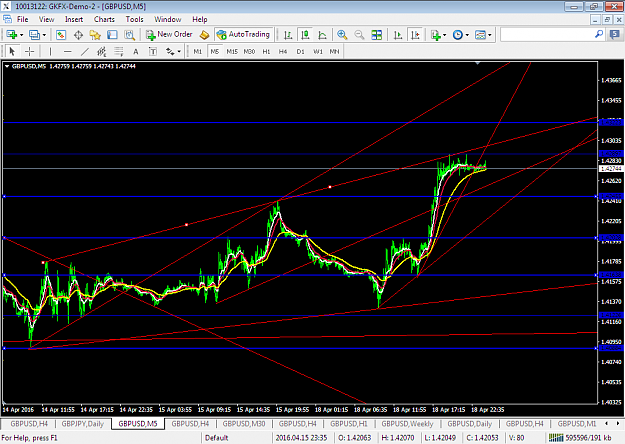
Task: Open the Charts menu
Action: click(x=104, y=19)
